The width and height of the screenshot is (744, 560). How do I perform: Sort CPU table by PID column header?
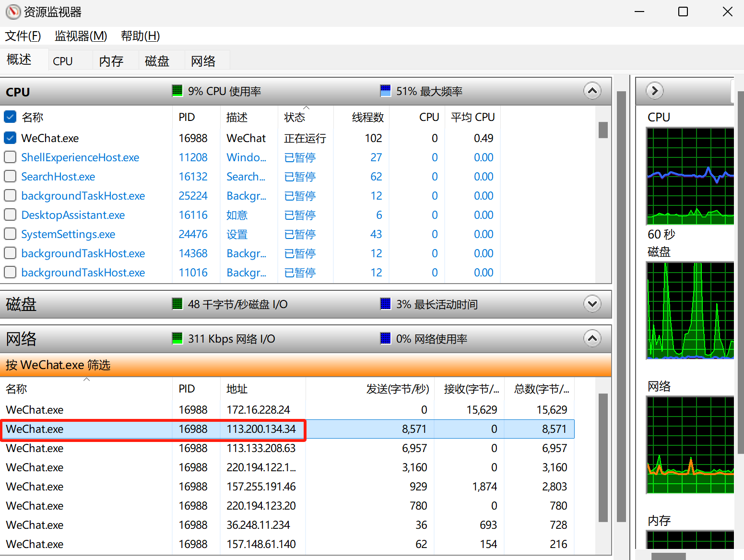tap(196, 117)
